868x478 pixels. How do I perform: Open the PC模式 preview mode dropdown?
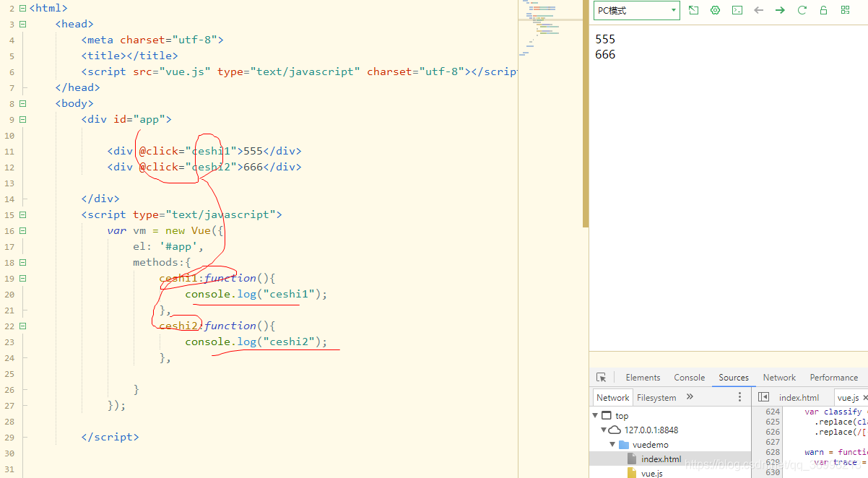[636, 10]
